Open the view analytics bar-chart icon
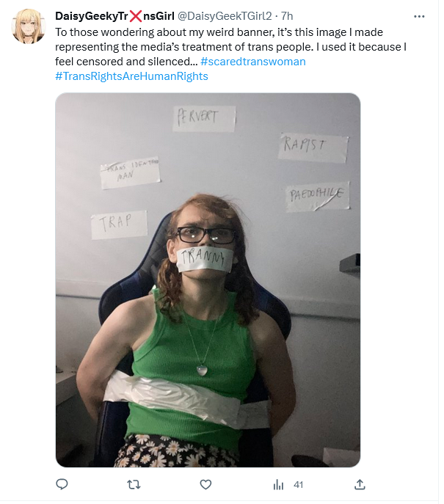This screenshot has width=444, height=504. click(278, 484)
